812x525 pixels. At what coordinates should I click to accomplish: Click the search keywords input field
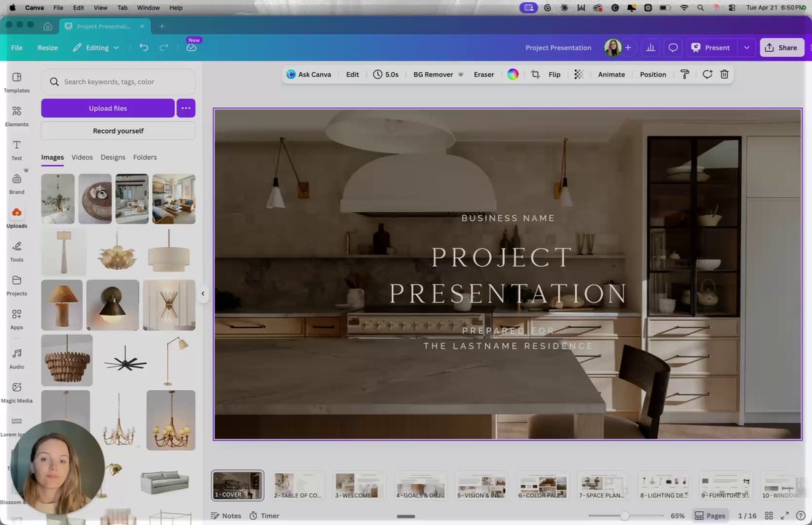point(118,82)
